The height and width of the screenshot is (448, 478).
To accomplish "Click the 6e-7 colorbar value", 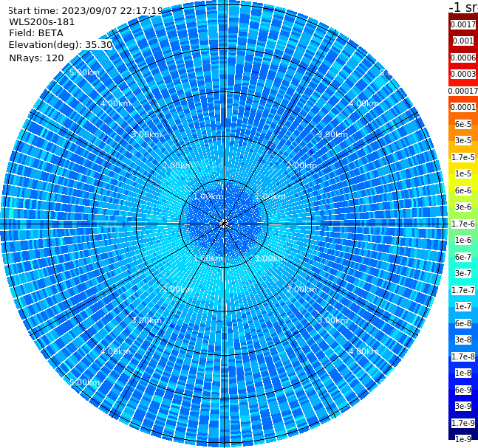I will pyautogui.click(x=463, y=257).
